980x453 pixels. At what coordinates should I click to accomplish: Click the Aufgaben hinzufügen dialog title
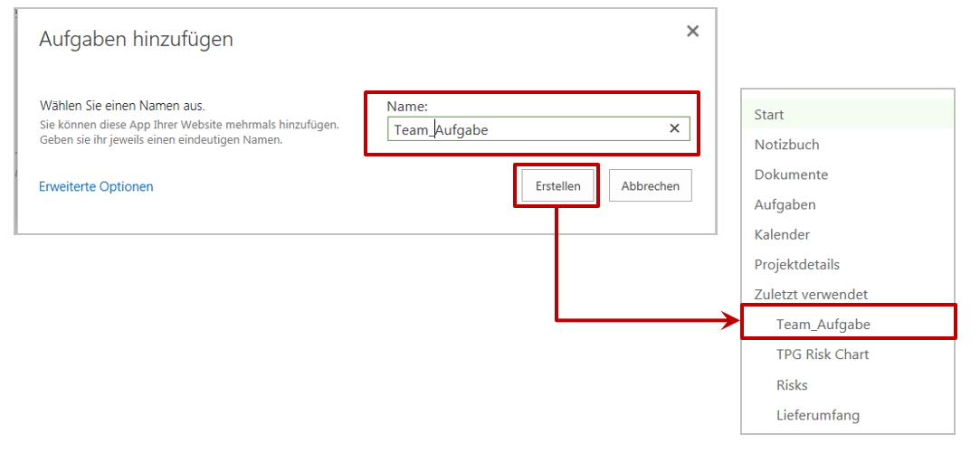(x=136, y=39)
